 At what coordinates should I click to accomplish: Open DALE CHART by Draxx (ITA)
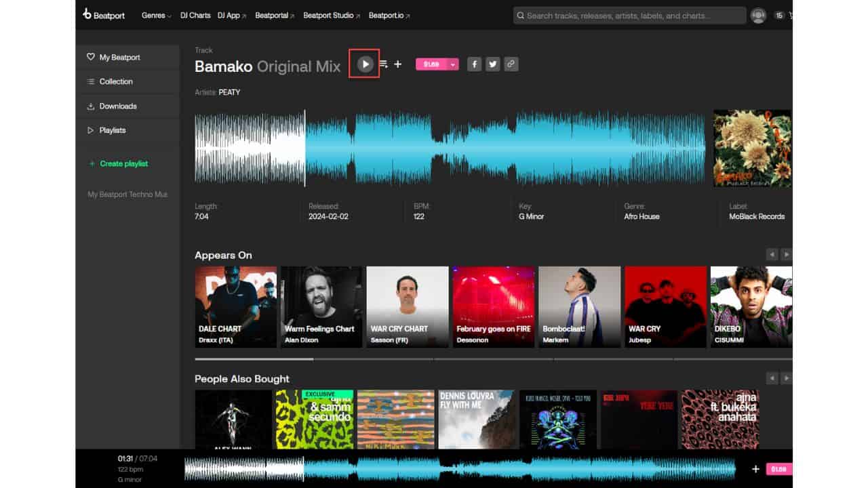[235, 306]
